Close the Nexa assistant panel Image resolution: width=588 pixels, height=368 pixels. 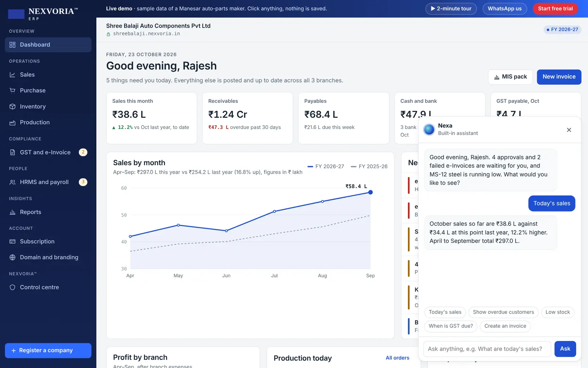[x=569, y=130]
